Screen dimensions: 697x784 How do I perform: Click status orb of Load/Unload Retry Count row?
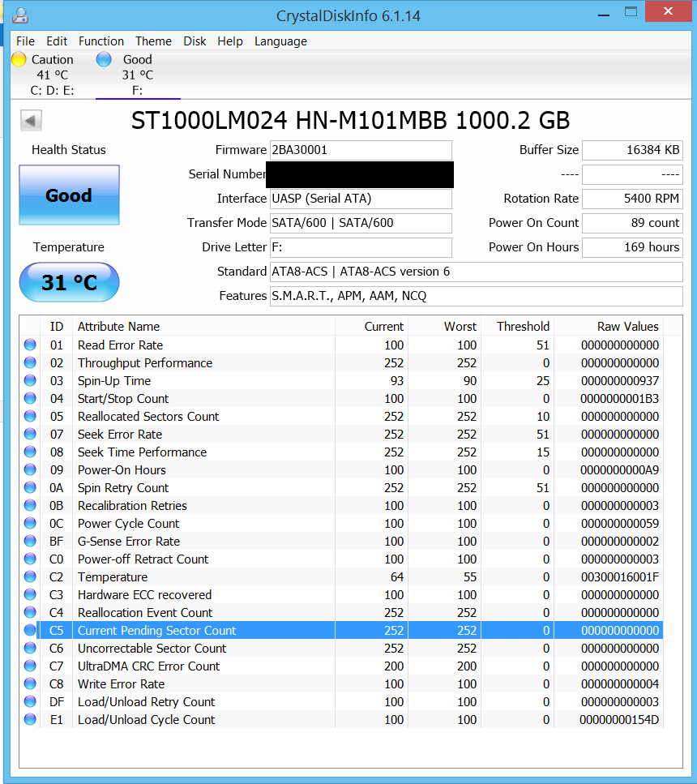[30, 701]
